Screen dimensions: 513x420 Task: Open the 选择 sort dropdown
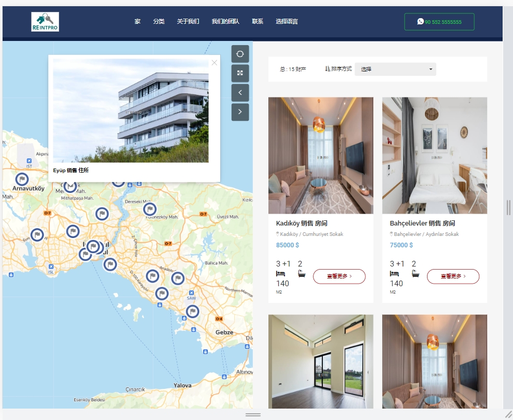(395, 69)
